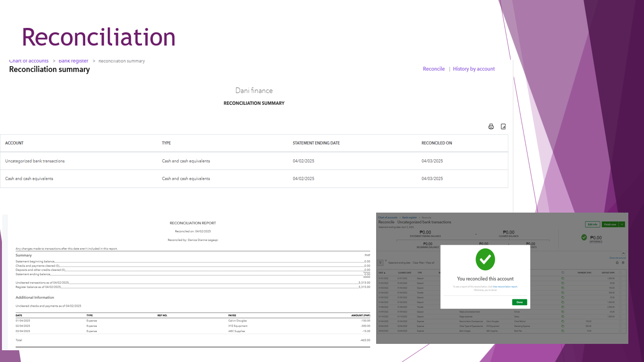The width and height of the screenshot is (644, 362).
Task: Select the circle for the 01/04/2022 transfer of 500.00
Action: tap(621, 292)
